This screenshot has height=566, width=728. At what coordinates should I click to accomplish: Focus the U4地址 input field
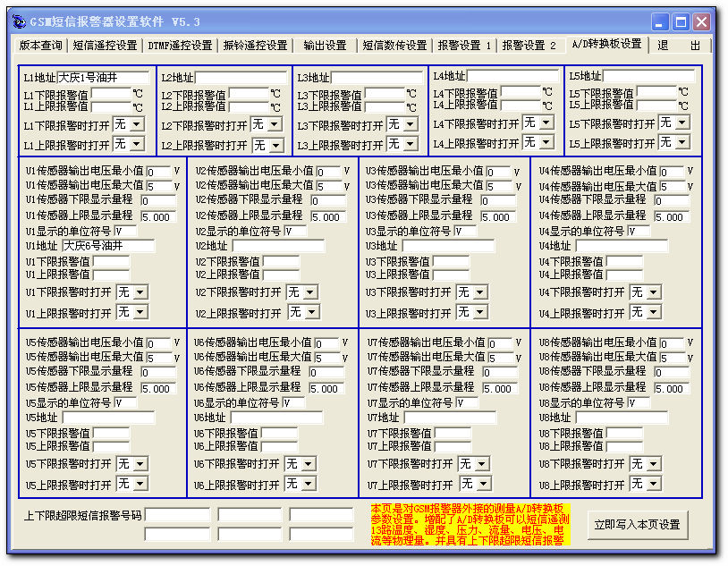click(622, 246)
